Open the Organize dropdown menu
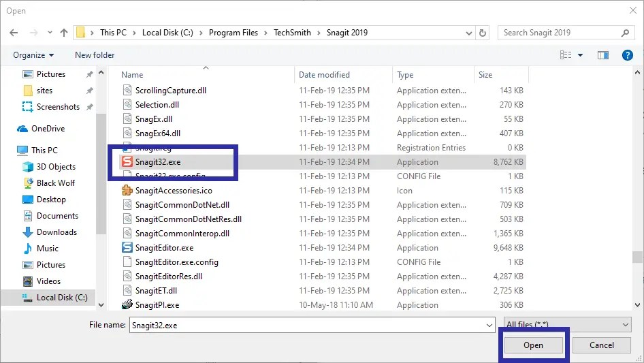 33,55
